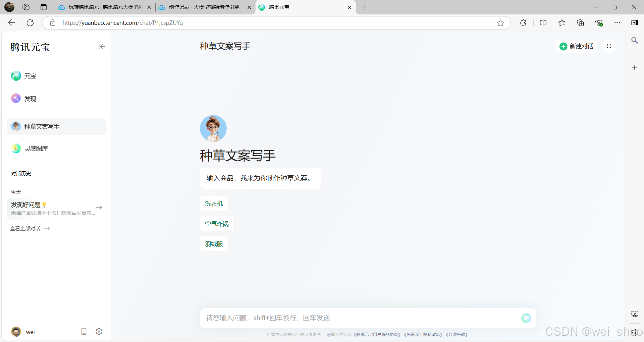Click the address bar URL
The image size is (644, 342).
point(123,23)
